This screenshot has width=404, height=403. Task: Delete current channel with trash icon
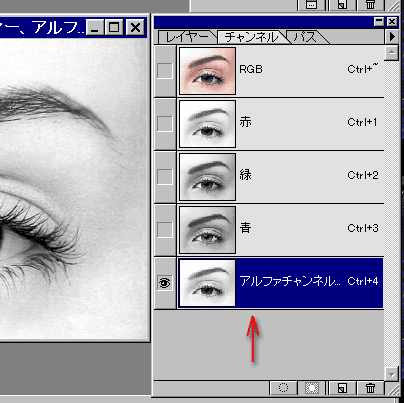tap(370, 388)
